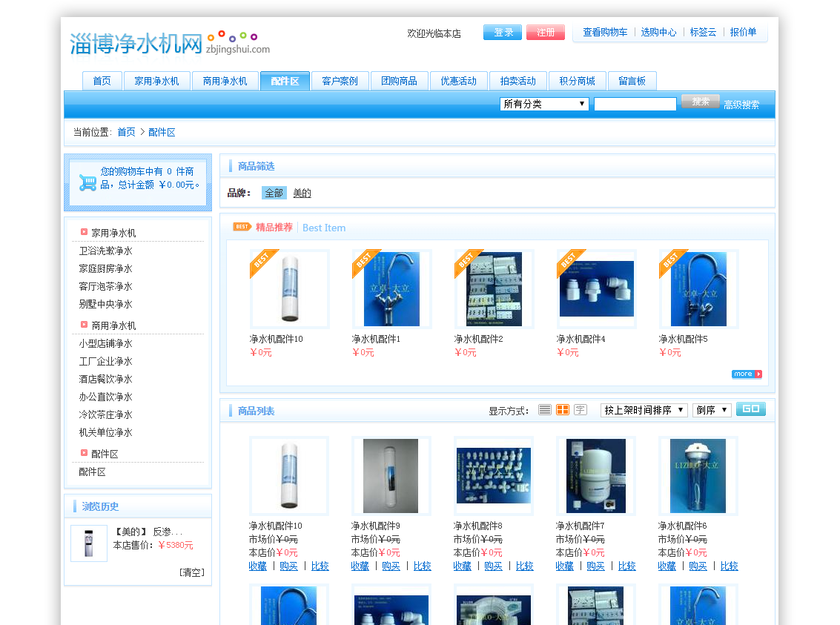Open the 家庭厨房净水 category
This screenshot has width=840, height=625.
105,268
